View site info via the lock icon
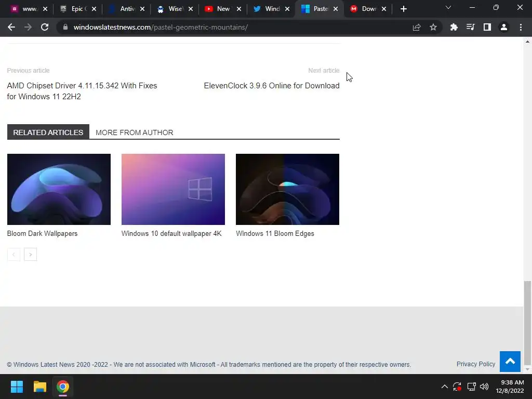 (x=65, y=27)
